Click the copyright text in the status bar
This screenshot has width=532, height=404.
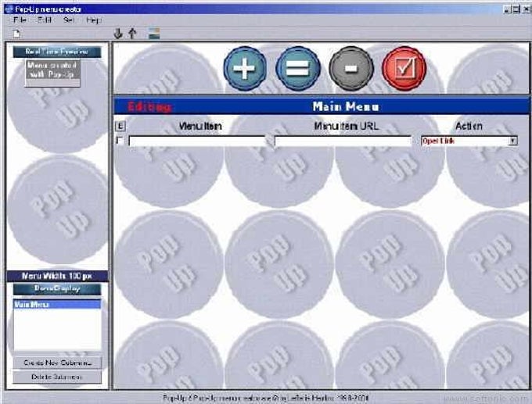point(266,398)
